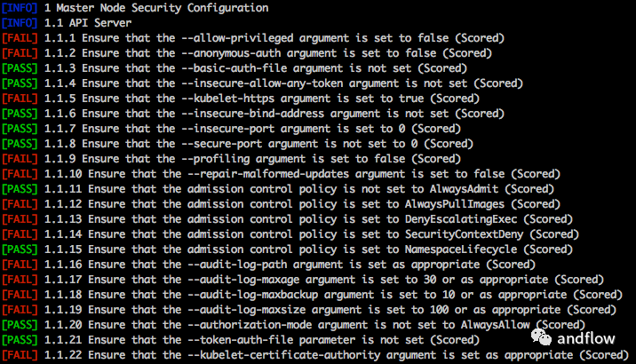Image resolution: width=636 pixels, height=364 pixels.
Task: Click the [PASS] tag on check 1.1.3
Action: 20,68
